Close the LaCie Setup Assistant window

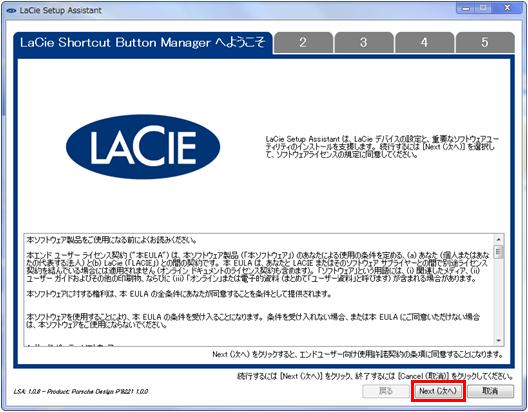click(507, 9)
